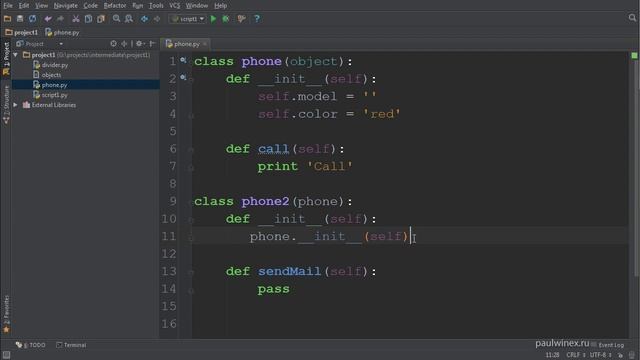Click Collapse All icon in Project panel
Viewport: 640px width, 360px height.
[x=124, y=44]
